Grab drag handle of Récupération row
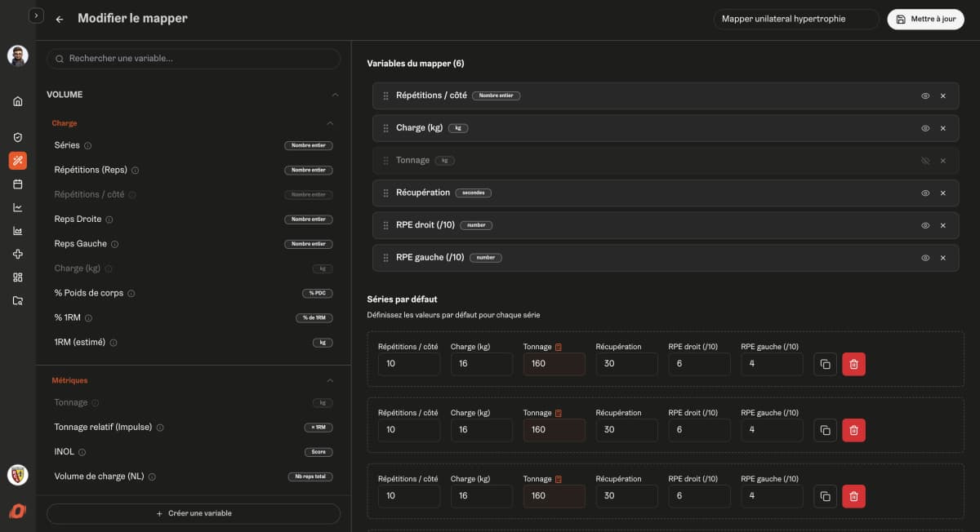The width and height of the screenshot is (980, 532). (x=385, y=193)
